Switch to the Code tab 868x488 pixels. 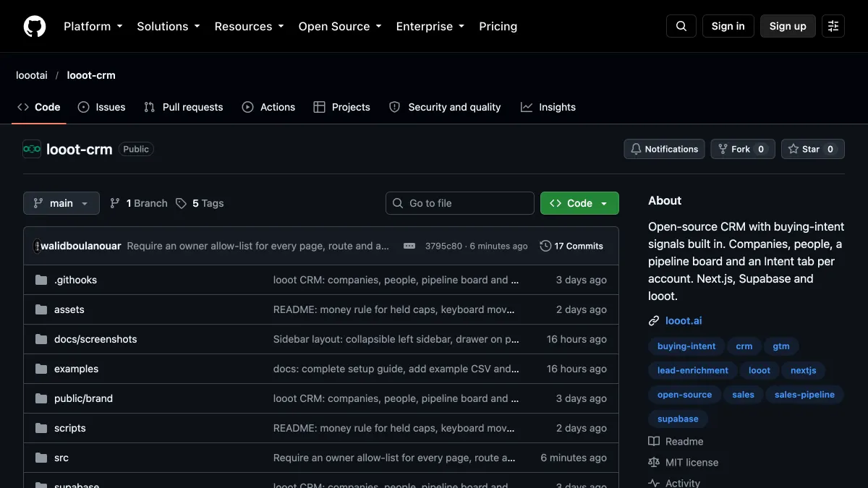pyautogui.click(x=39, y=107)
